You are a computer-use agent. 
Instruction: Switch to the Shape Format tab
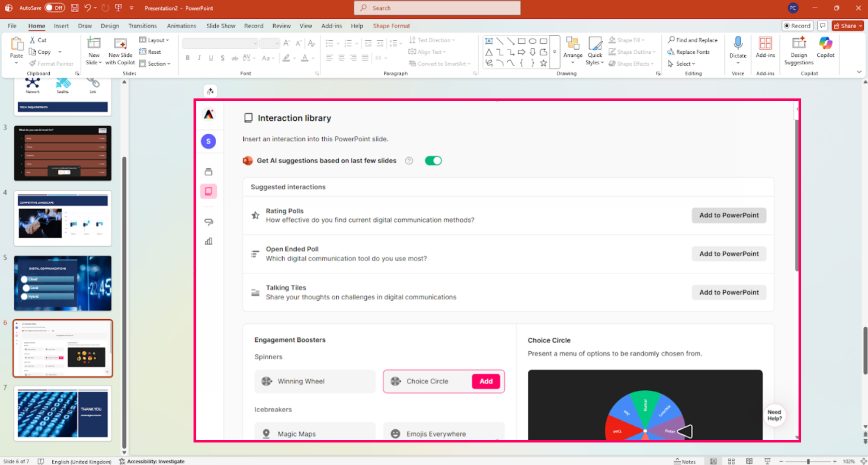pos(391,26)
